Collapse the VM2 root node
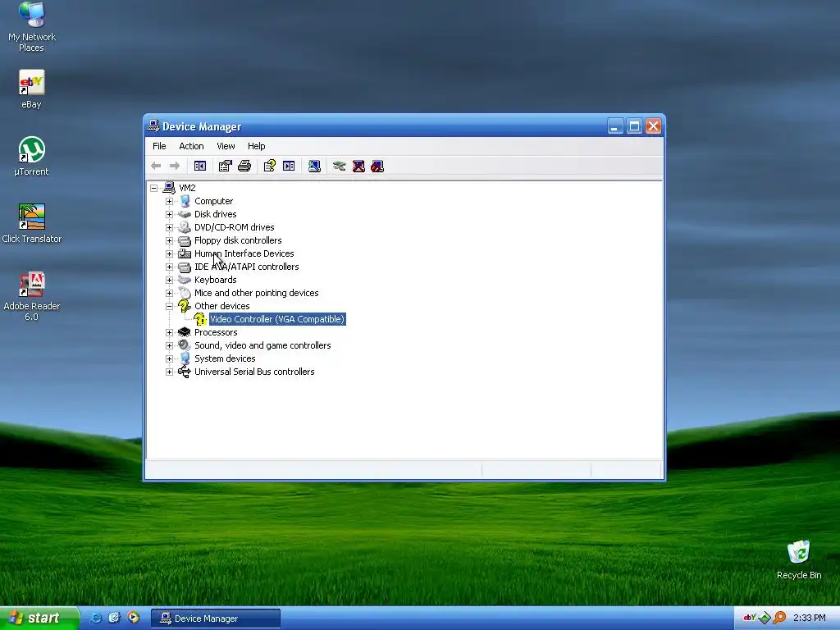The height and width of the screenshot is (630, 840). [153, 188]
